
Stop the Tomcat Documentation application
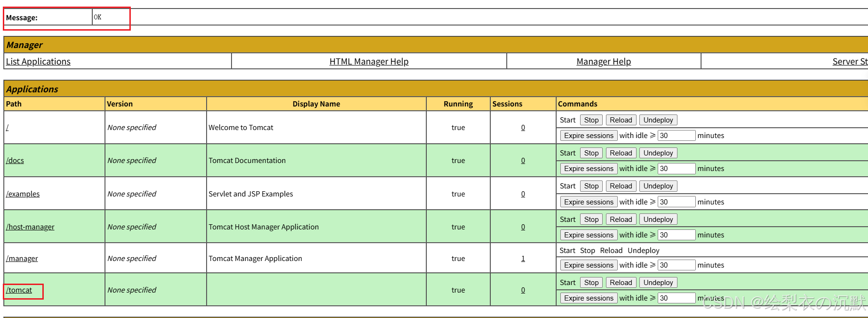coord(591,153)
